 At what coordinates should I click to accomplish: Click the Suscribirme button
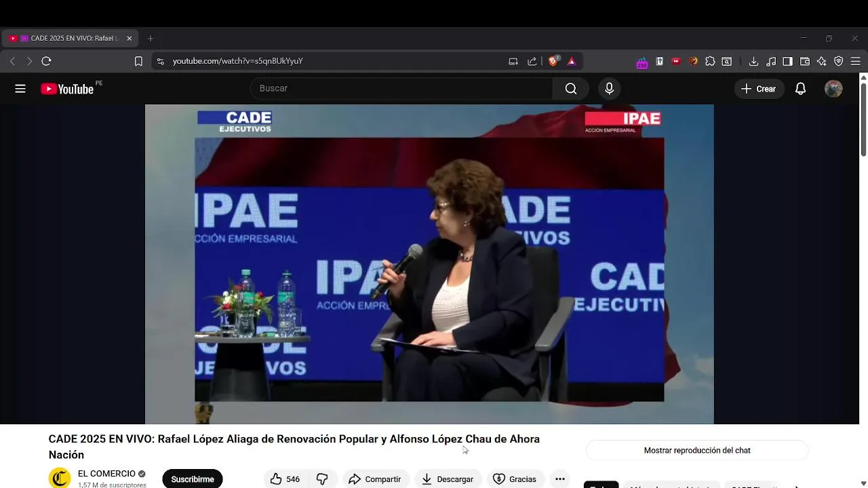pyautogui.click(x=193, y=479)
